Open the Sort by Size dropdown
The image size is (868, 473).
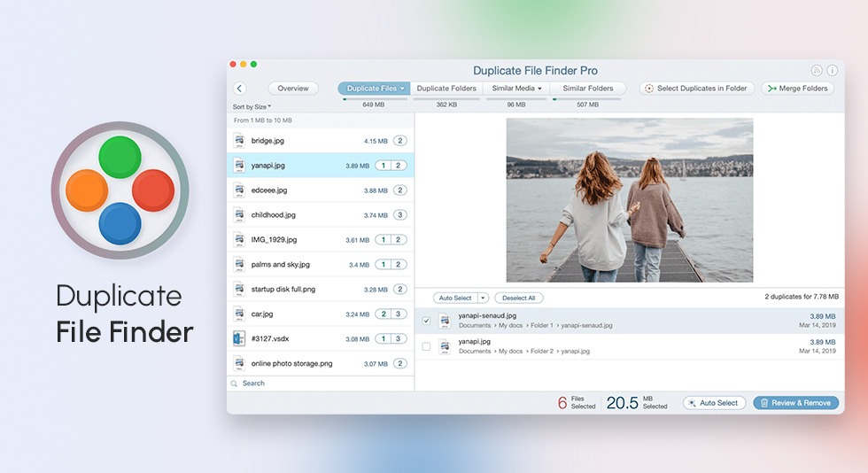[252, 106]
